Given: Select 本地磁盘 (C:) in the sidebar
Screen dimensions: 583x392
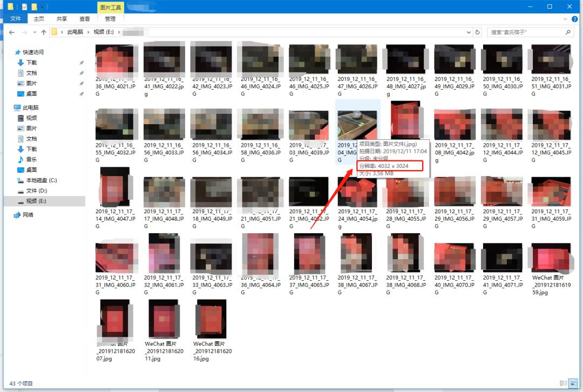Looking at the screenshot, I should (42, 180).
